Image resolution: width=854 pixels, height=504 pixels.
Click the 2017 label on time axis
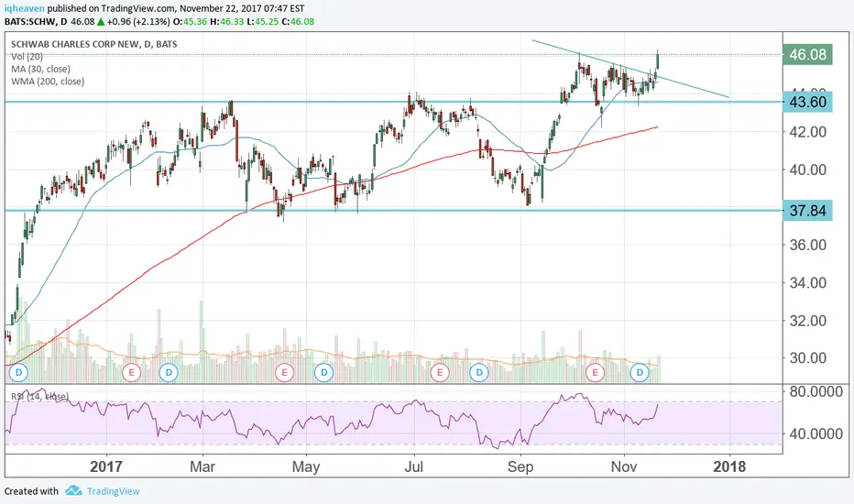point(106,467)
